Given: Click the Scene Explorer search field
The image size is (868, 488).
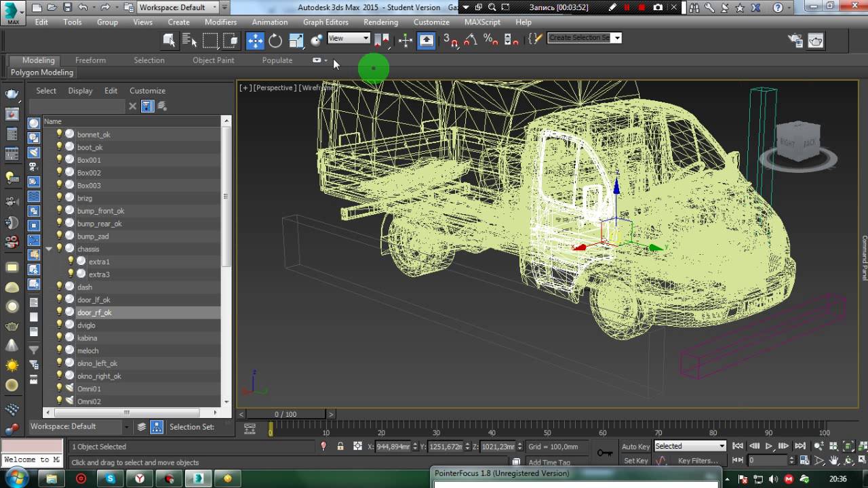Looking at the screenshot, I should point(77,106).
